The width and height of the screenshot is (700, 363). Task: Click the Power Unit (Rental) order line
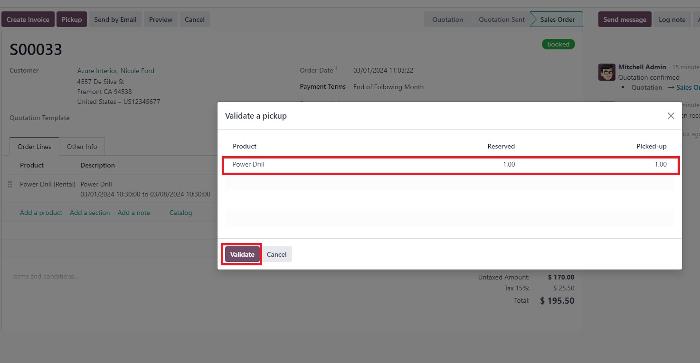tap(47, 184)
